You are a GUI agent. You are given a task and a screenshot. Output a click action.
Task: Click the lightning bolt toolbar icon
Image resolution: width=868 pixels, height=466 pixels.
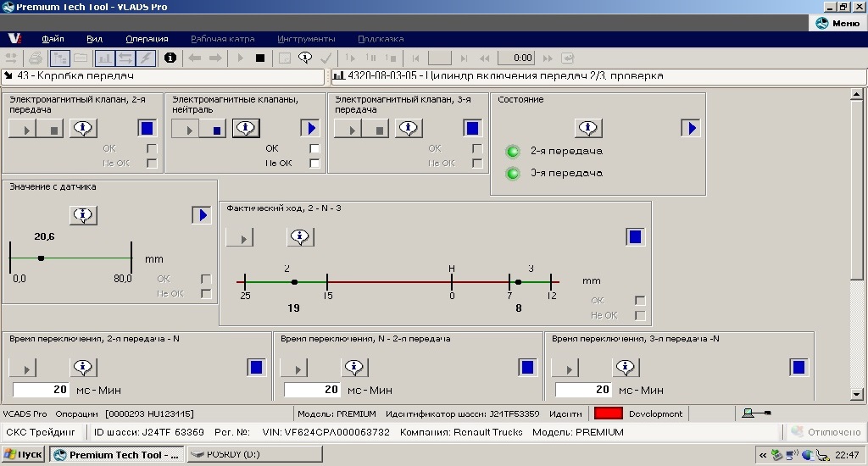click(146, 58)
